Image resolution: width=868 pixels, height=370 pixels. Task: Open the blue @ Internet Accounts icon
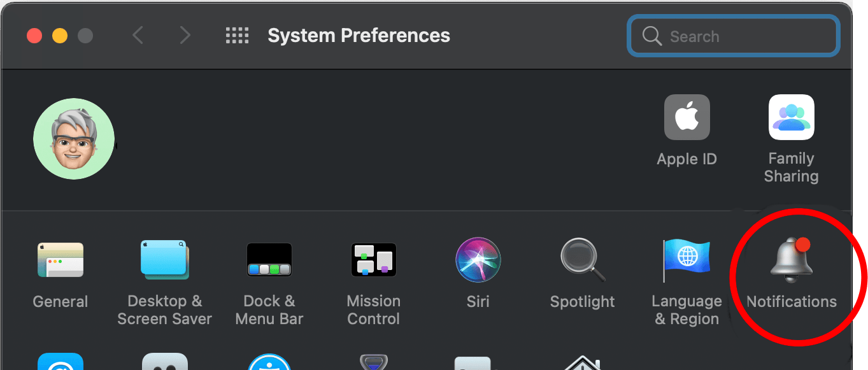[60, 362]
